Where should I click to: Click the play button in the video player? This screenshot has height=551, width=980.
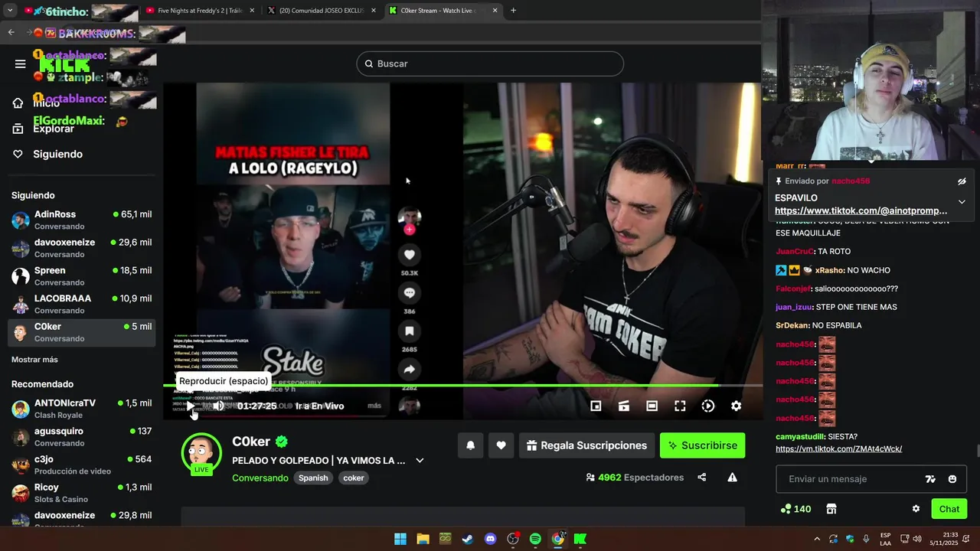(x=191, y=406)
